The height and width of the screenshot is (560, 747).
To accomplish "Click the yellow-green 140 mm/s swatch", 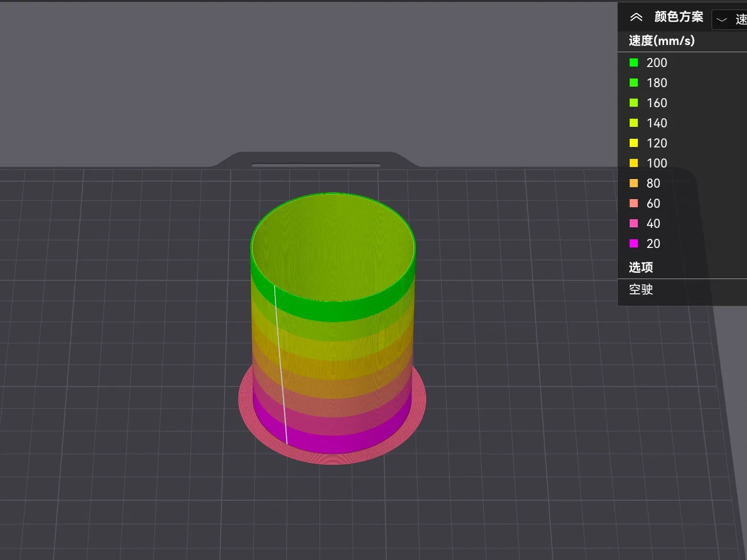I will pyautogui.click(x=634, y=123).
